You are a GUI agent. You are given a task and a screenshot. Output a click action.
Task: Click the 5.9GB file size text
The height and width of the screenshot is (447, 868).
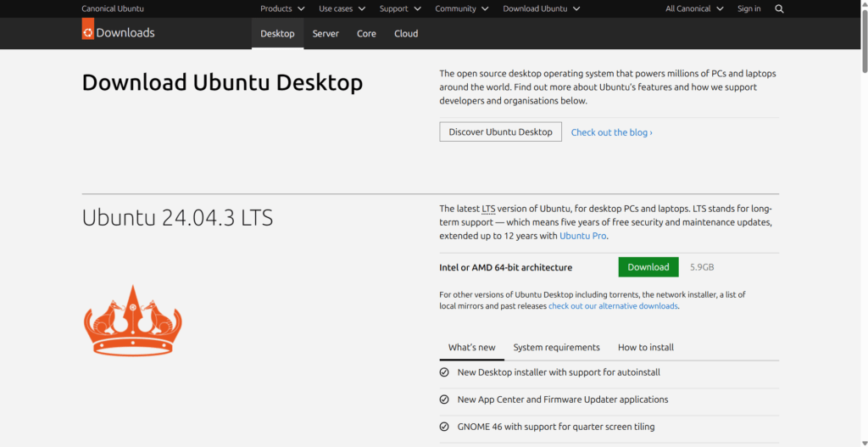pyautogui.click(x=702, y=267)
